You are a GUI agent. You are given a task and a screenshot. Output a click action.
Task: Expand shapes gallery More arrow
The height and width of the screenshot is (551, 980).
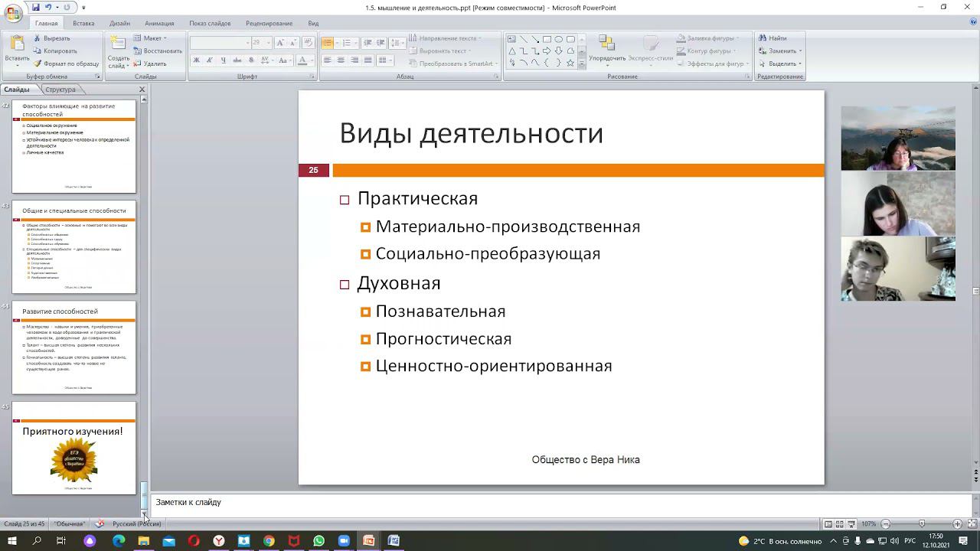582,64
